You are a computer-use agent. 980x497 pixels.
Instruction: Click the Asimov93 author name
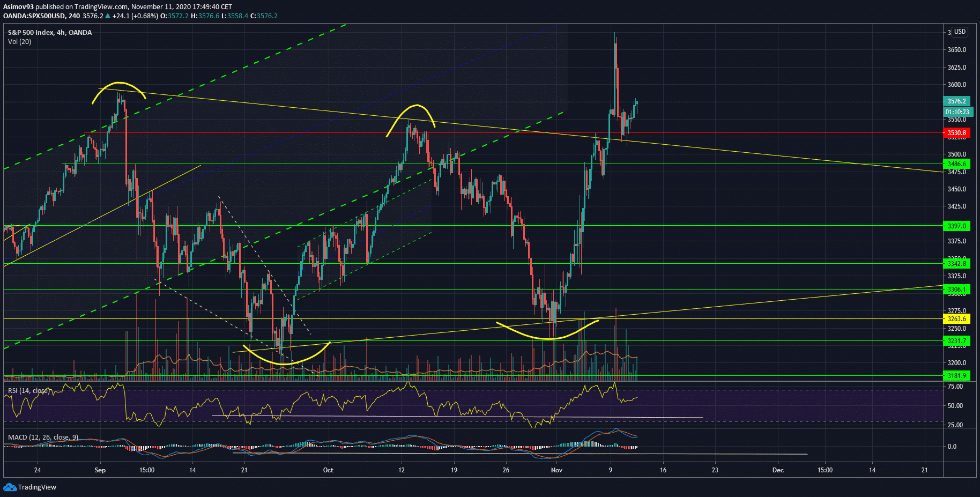18,7
